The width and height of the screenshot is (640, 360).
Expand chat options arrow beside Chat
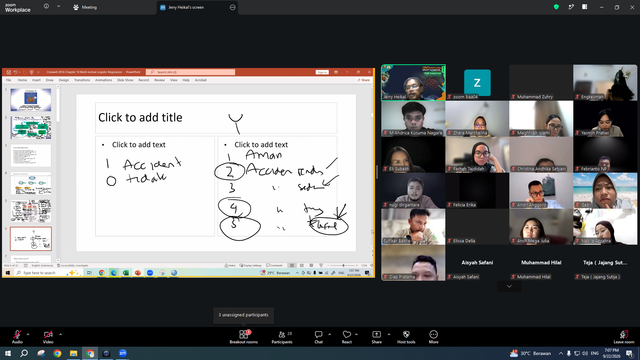click(x=329, y=334)
